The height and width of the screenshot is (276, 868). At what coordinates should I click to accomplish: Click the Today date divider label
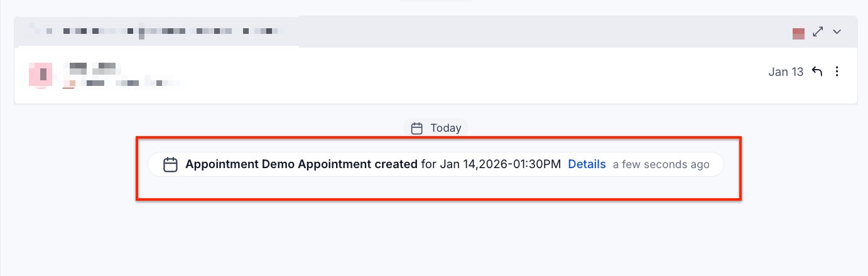coord(445,128)
